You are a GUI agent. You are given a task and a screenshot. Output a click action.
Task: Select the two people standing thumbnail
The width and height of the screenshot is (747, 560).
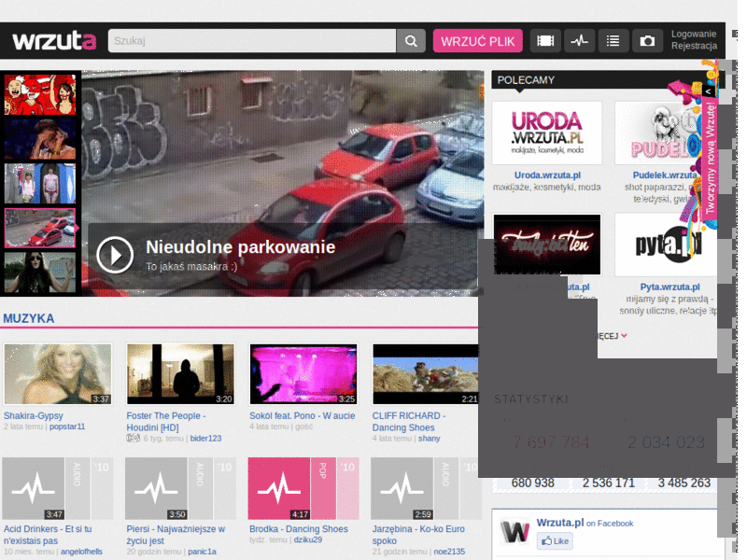tap(40, 183)
